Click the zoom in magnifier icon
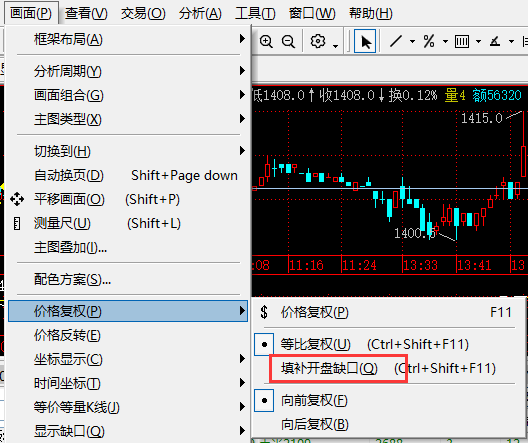The image size is (528, 443). pos(266,42)
